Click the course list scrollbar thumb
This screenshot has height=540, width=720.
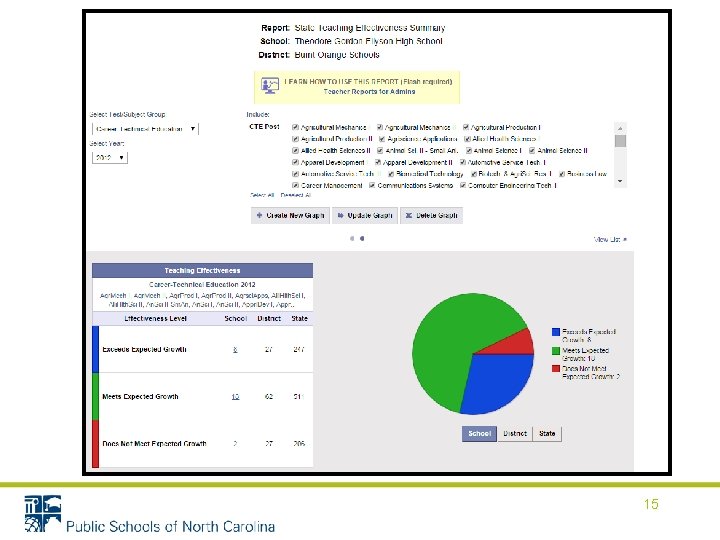coord(620,141)
